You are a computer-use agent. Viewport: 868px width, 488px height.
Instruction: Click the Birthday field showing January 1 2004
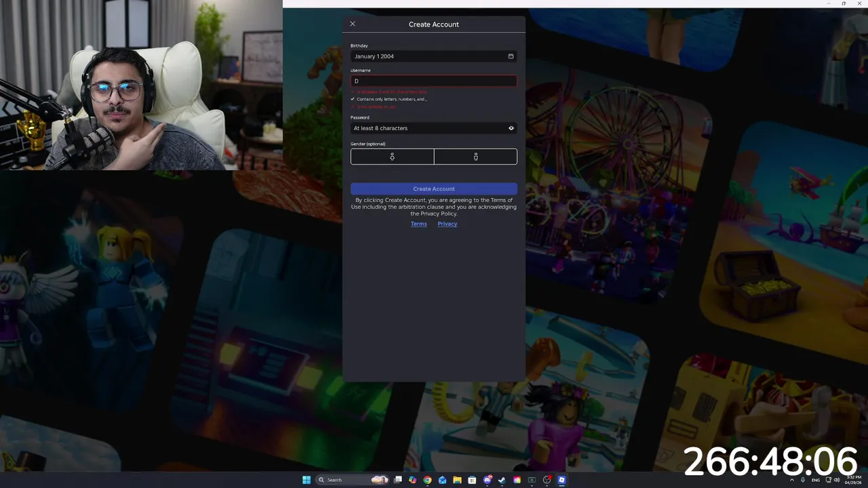[x=434, y=56]
